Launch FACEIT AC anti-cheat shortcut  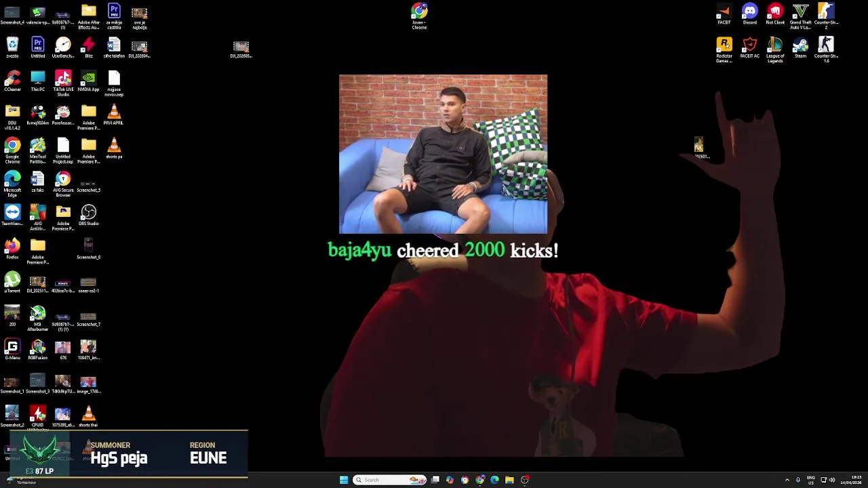click(x=749, y=47)
